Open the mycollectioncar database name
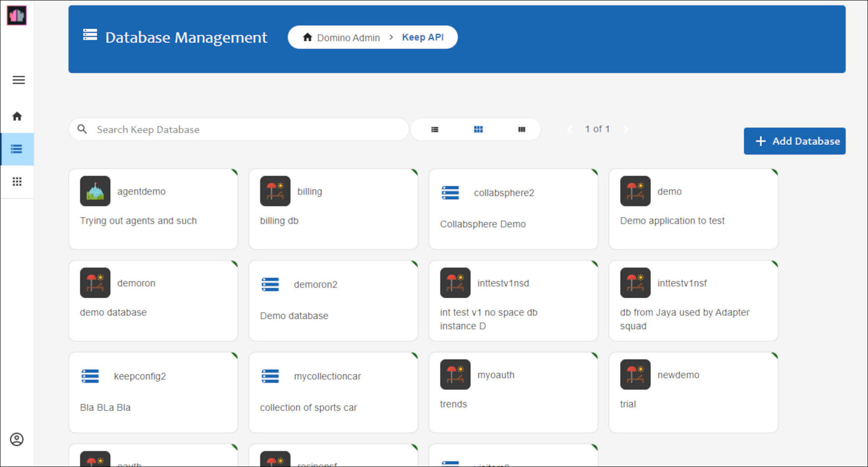Image resolution: width=868 pixels, height=467 pixels. point(328,376)
